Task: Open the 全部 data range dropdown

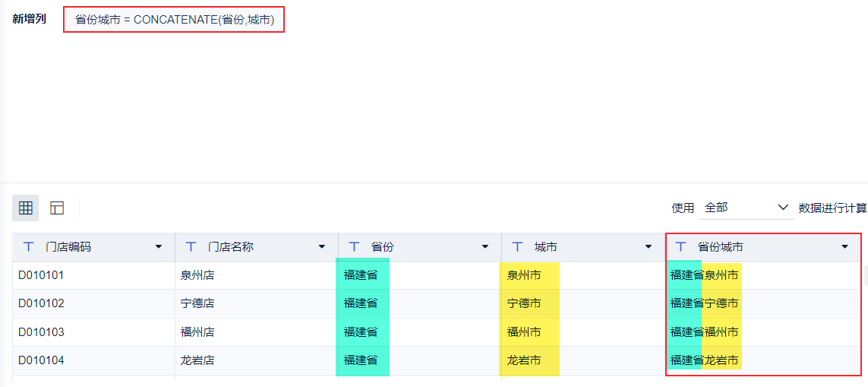Action: pos(746,208)
